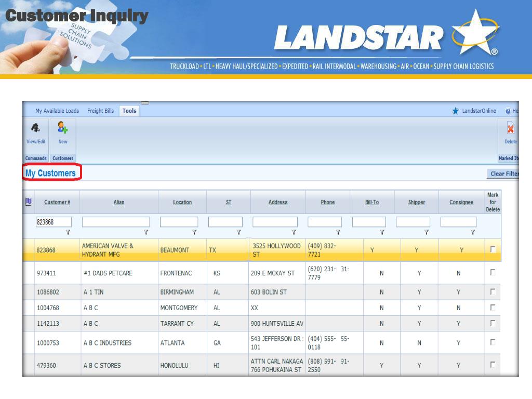
Task: Mark A B C STORES for delete
Action: [x=493, y=365]
